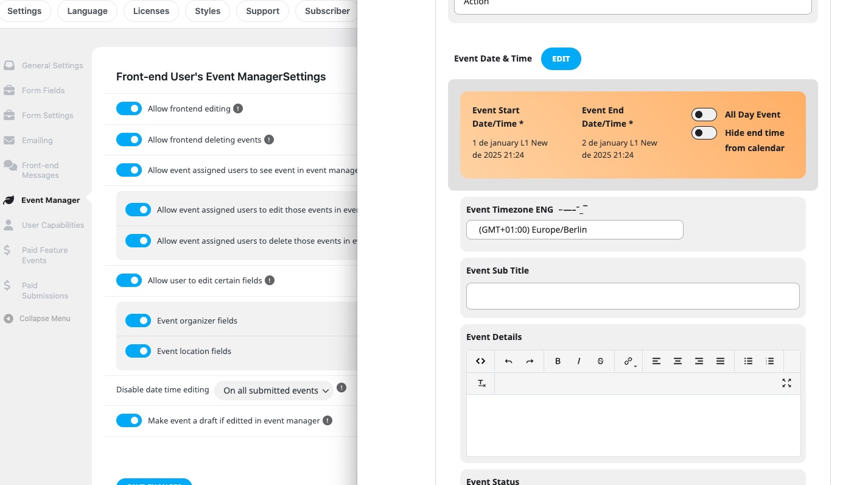Apply bold formatting in Event Details
Image resolution: width=868 pixels, height=485 pixels.
click(x=558, y=361)
